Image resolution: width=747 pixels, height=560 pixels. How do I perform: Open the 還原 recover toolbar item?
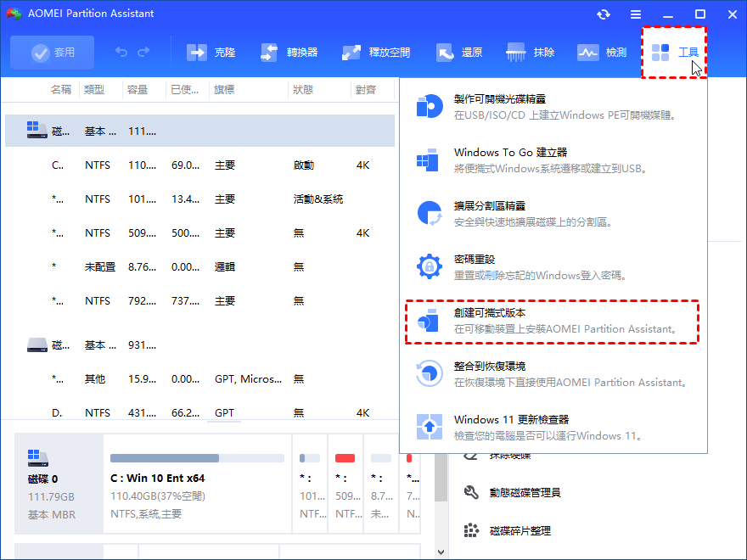[x=459, y=53]
